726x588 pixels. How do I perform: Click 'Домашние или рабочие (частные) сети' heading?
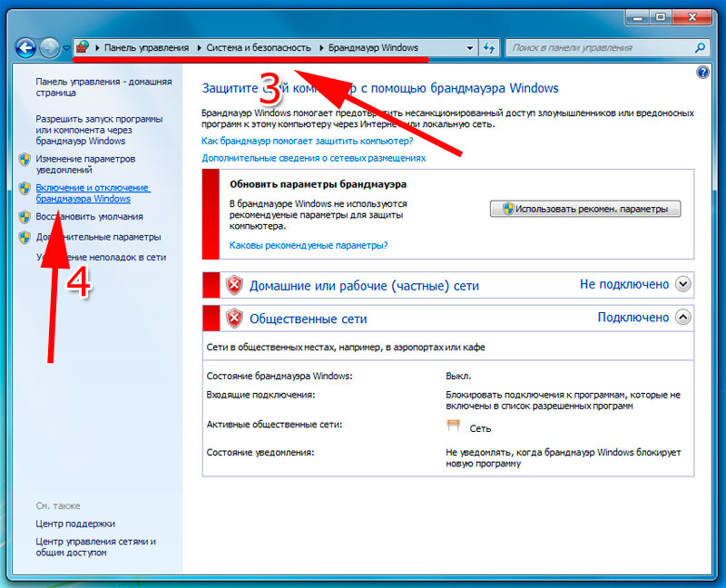364,286
